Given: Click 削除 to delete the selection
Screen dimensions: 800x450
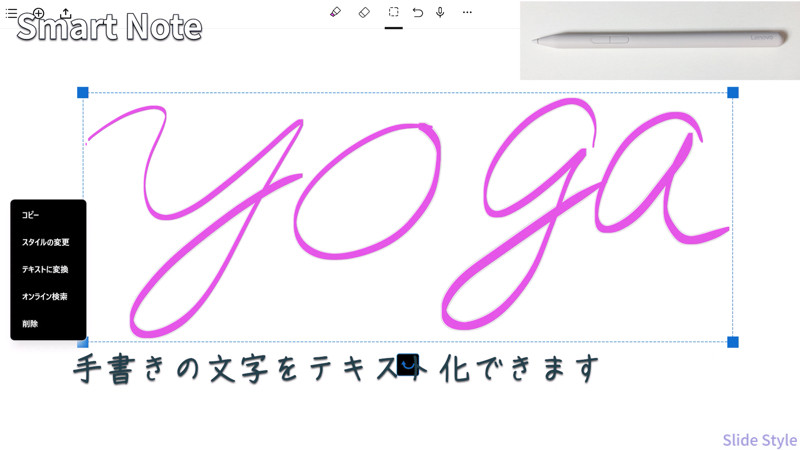Looking at the screenshot, I should 29,323.
